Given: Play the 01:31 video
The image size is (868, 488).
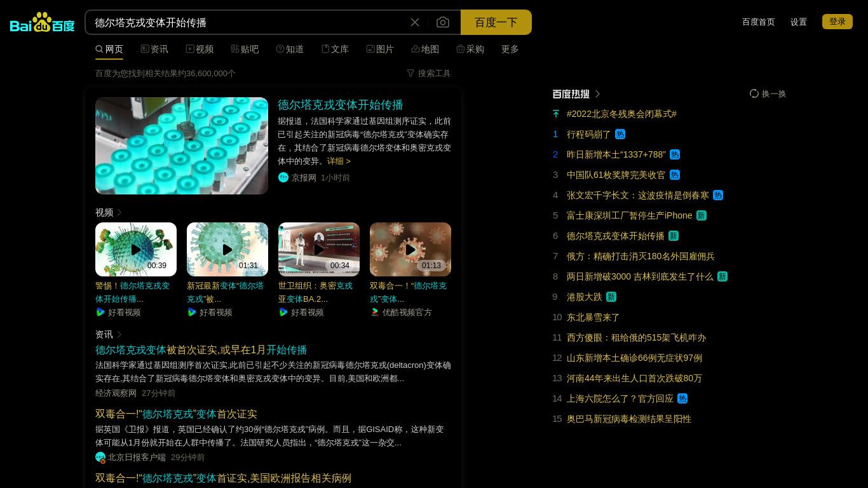Looking at the screenshot, I should 227,249.
